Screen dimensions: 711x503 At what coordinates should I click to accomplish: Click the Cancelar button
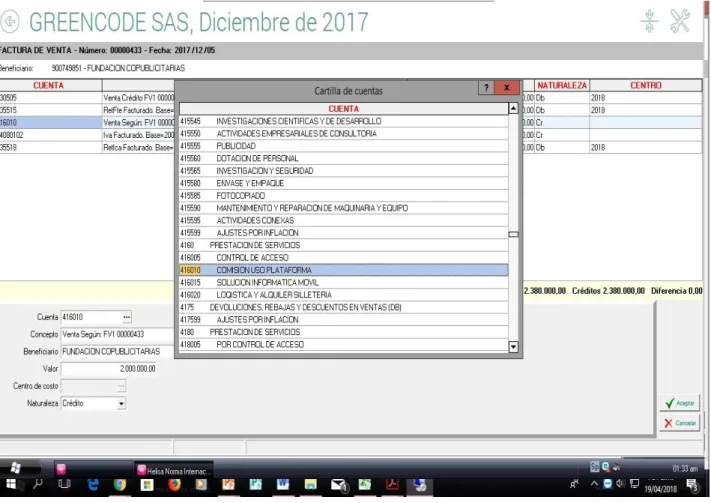click(679, 423)
